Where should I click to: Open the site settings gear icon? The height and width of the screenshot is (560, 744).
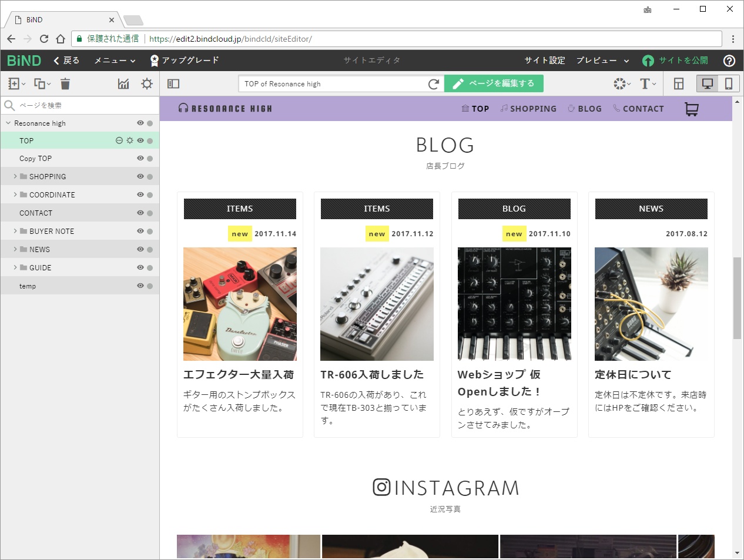(146, 83)
